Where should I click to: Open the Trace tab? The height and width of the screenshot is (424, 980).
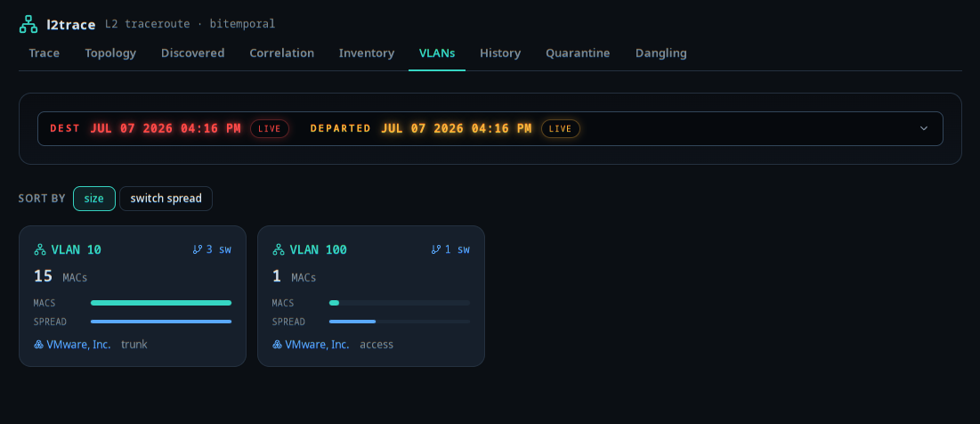pos(45,53)
